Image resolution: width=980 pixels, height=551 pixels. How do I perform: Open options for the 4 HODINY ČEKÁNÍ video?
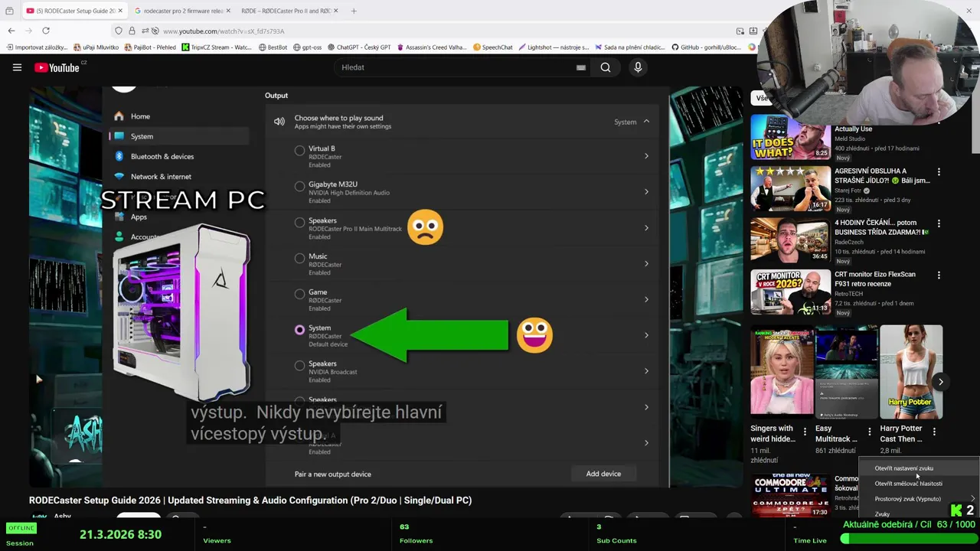pyautogui.click(x=939, y=223)
